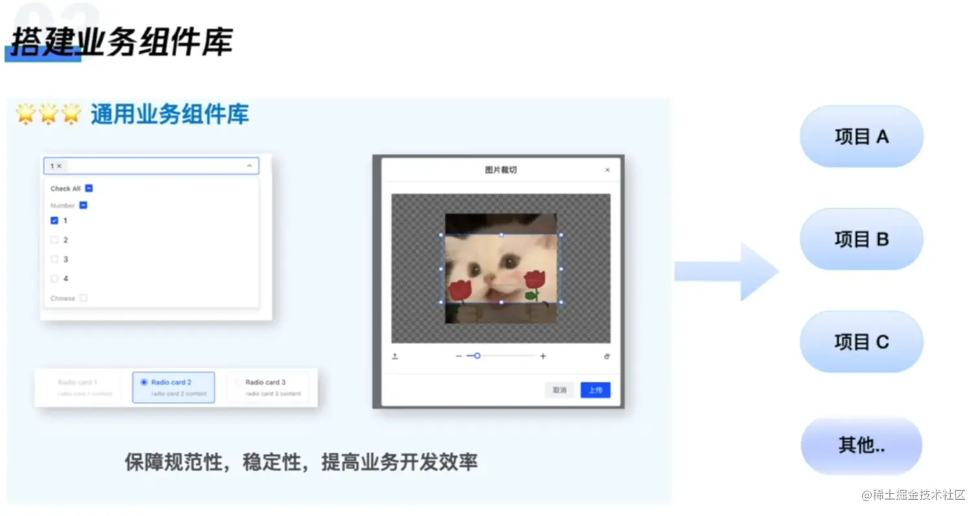Click the bottom-left crop handle
This screenshot has height=516, width=980.
(441, 302)
